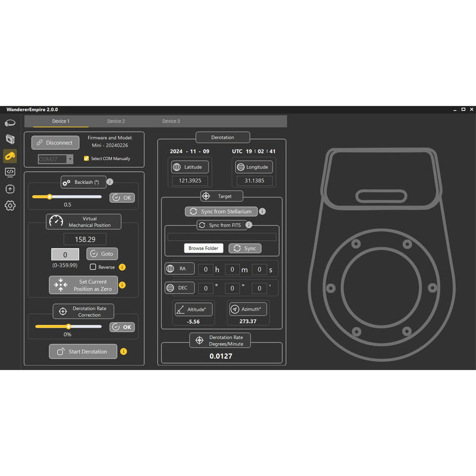Click the Disconnect button
This screenshot has height=476, width=476.
pyautogui.click(x=55, y=142)
